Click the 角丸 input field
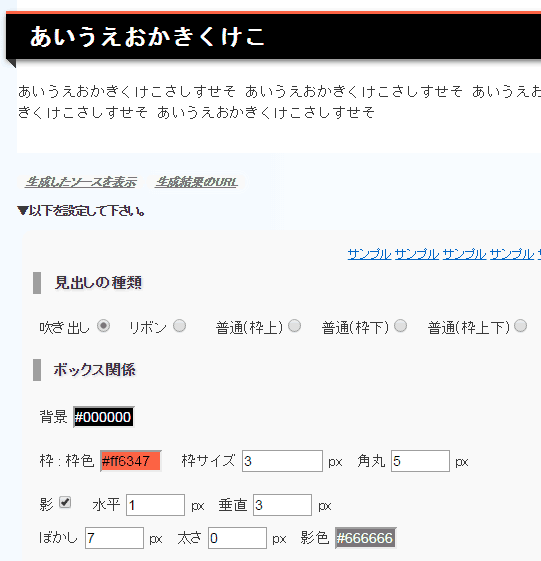The width and height of the screenshot is (541, 561). [x=420, y=461]
